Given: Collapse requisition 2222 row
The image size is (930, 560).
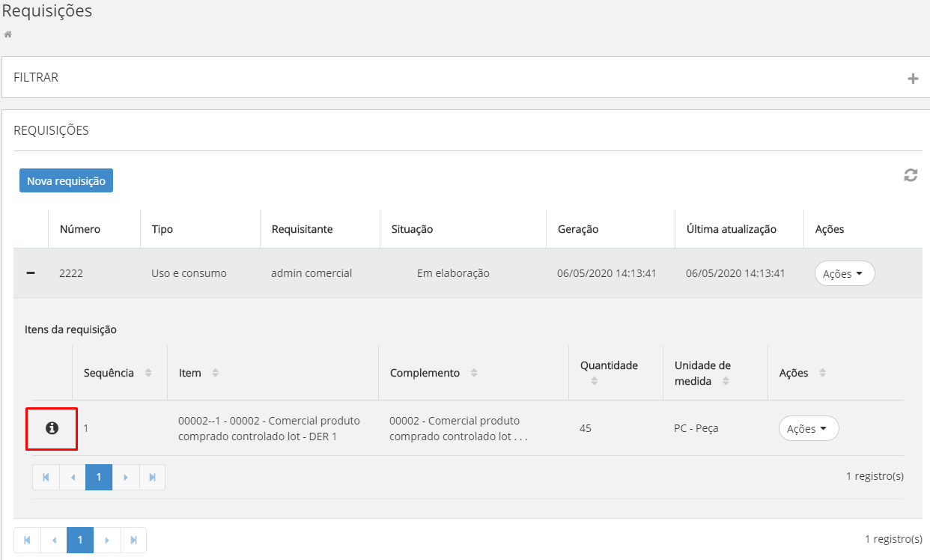Looking at the screenshot, I should coord(31,273).
